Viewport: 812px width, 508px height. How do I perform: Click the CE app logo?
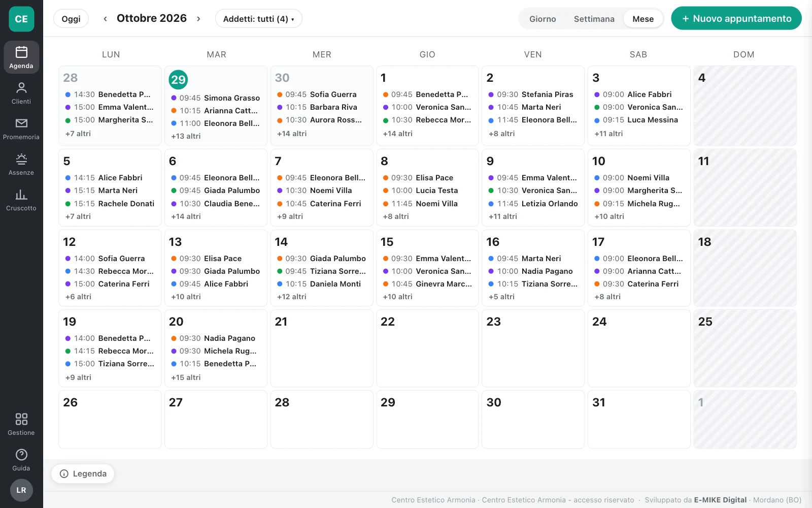click(21, 19)
